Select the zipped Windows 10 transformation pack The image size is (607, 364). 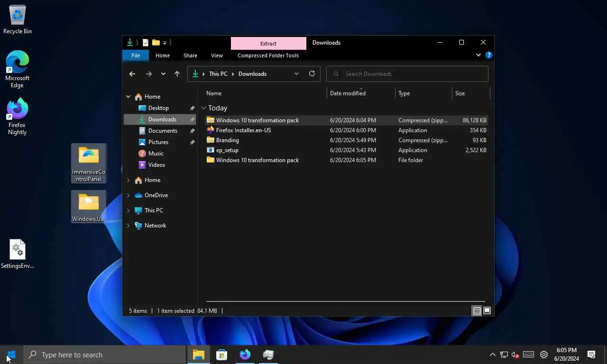coord(347,120)
